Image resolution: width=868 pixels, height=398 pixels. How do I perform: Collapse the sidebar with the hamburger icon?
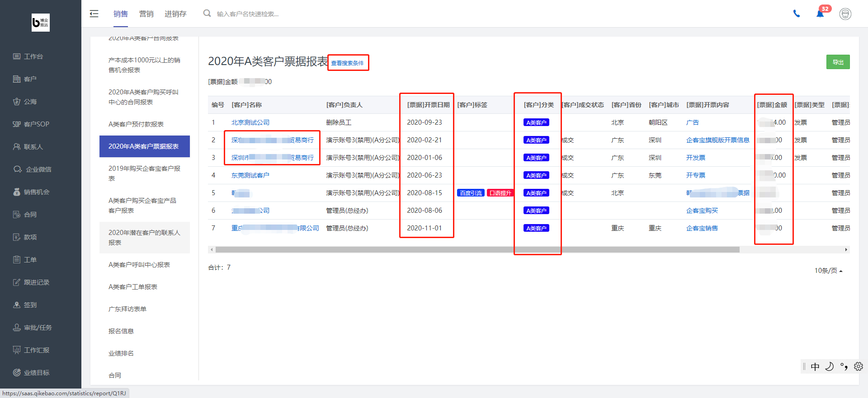(94, 14)
